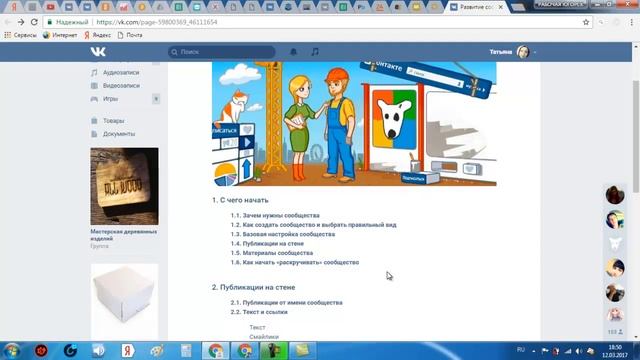Image resolution: width=640 pixels, height=360 pixels.
Task: Open the 'Яндекс' bookmark
Action: coord(98,35)
